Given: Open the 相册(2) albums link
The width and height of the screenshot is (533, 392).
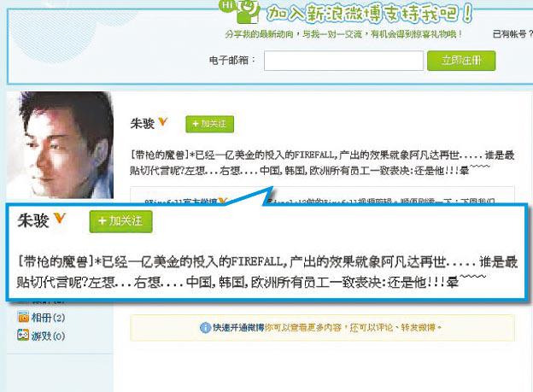Looking at the screenshot, I should coord(48,318).
